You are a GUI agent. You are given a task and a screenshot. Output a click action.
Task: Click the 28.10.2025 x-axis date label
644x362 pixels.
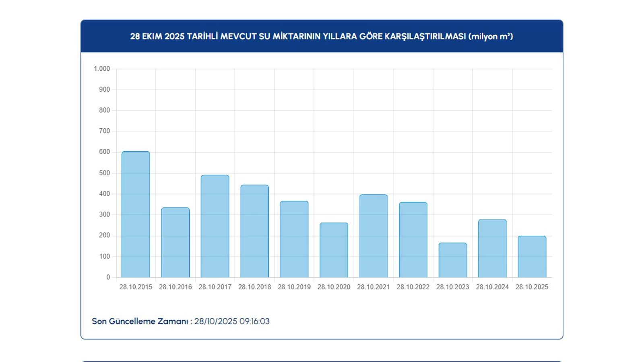click(x=532, y=287)
